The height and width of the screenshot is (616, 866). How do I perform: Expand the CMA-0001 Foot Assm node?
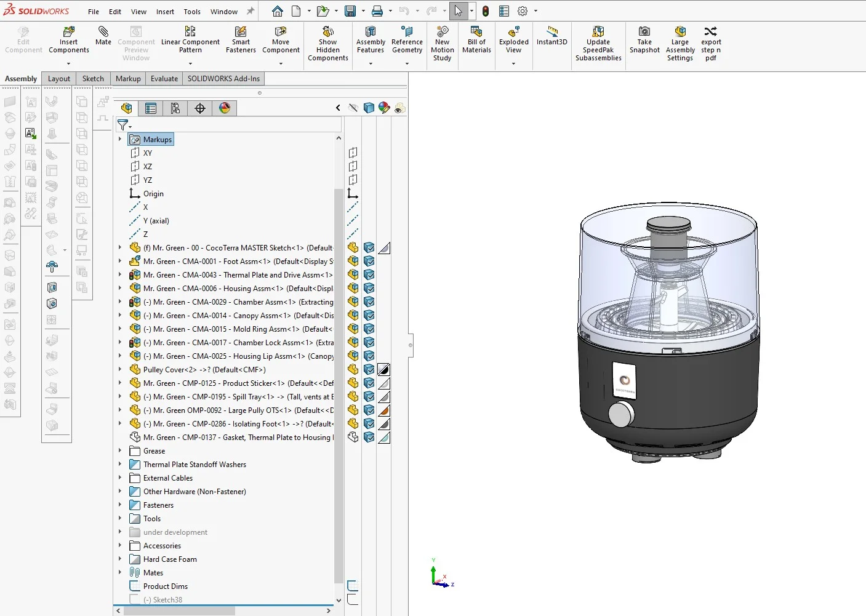click(x=120, y=262)
